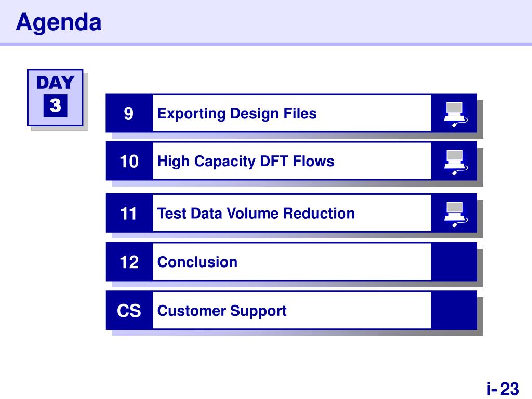Click the computer lab icon for Test Data Volume Reduction

[456, 215]
